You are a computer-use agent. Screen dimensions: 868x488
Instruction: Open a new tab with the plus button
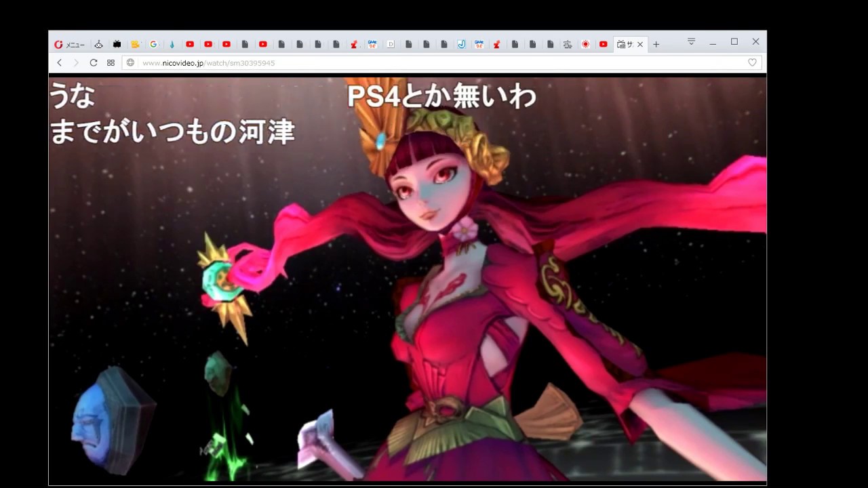point(656,44)
